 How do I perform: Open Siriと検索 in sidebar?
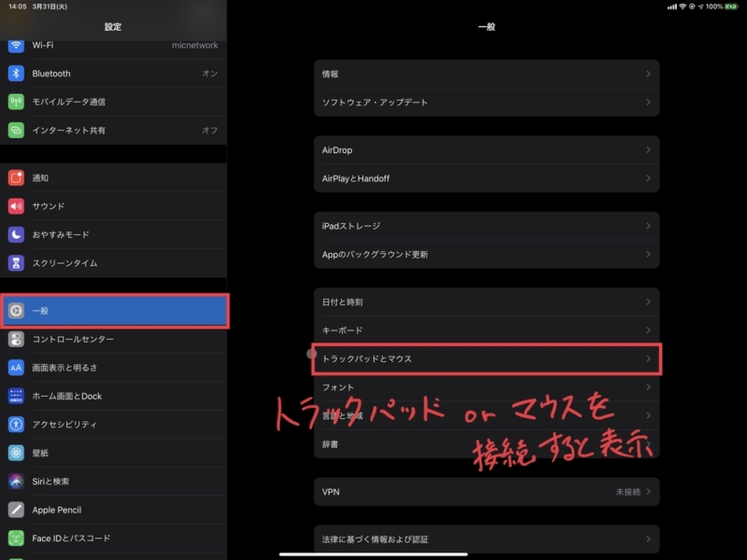pos(113,482)
